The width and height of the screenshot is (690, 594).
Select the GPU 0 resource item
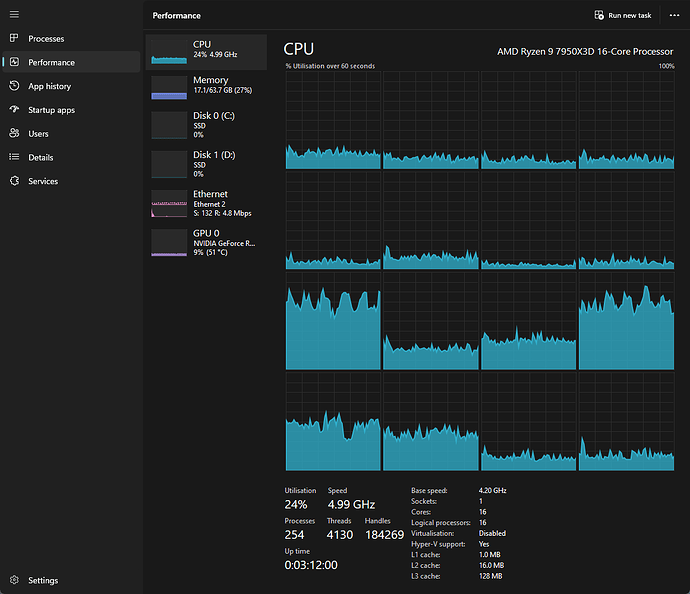point(206,242)
